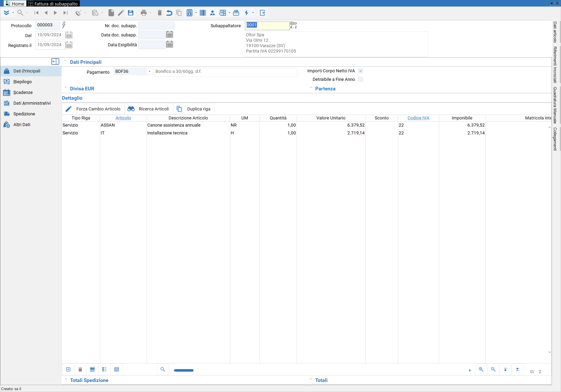The width and height of the screenshot is (561, 392).
Task: Go to last record arrow
Action: coord(65,13)
